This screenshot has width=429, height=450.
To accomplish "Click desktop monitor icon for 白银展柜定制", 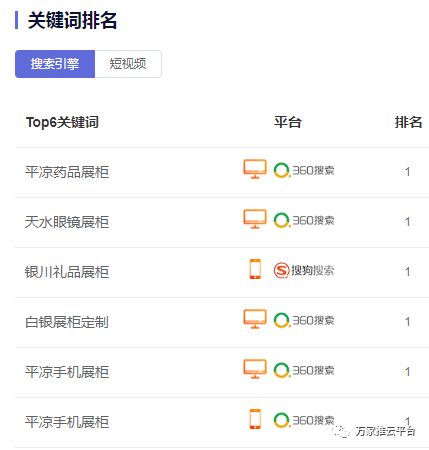I will click(x=255, y=319).
